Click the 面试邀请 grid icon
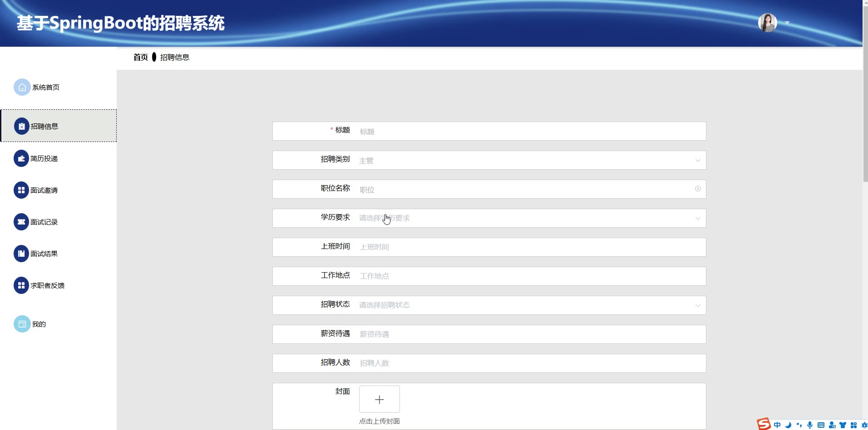Viewport: 868px width, 430px height. 21,190
